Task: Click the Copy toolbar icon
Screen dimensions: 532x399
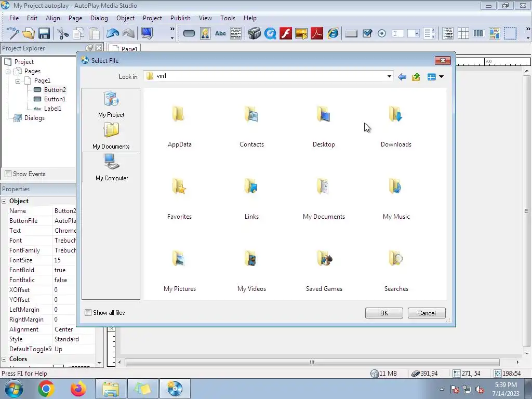Action: tap(78, 33)
